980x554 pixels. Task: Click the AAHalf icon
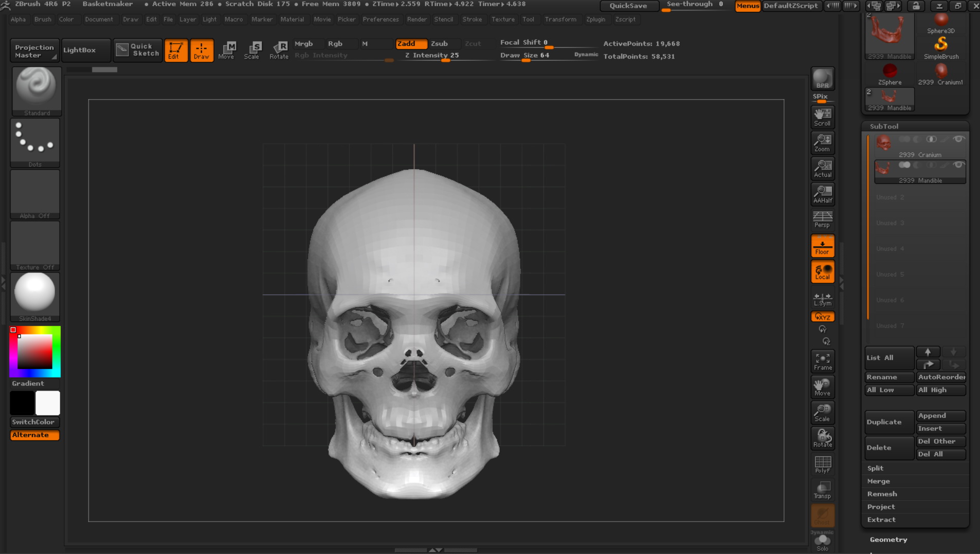click(822, 194)
